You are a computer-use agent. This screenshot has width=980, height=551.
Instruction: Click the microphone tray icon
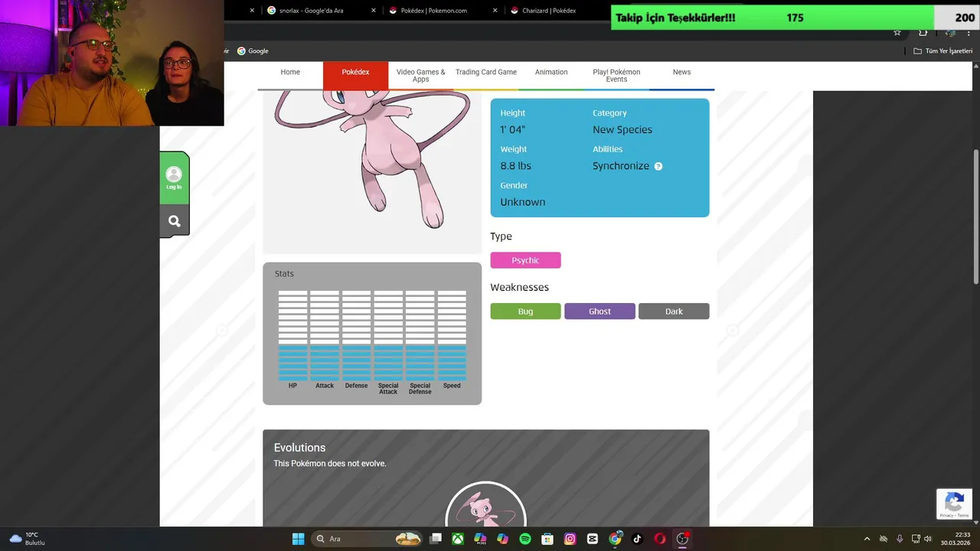(900, 539)
